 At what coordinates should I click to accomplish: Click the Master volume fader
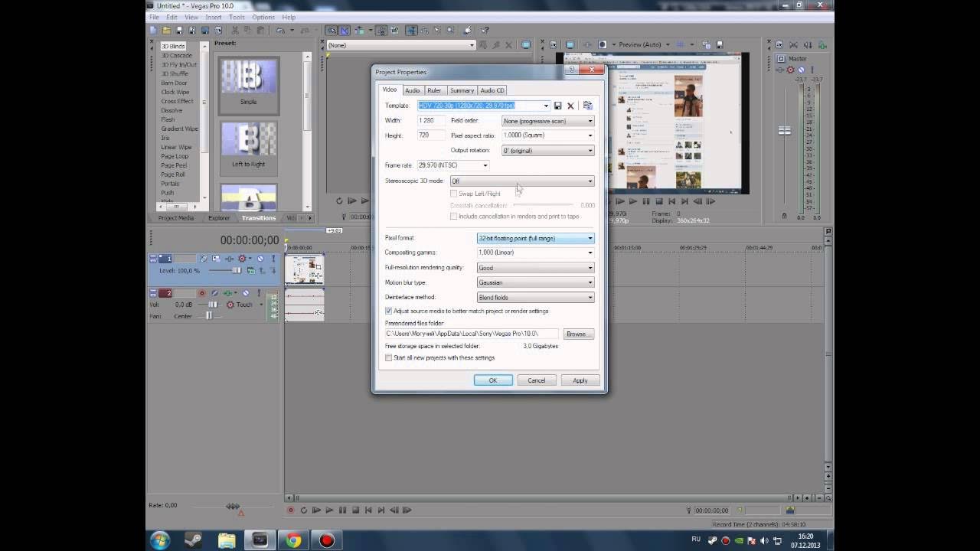[785, 131]
